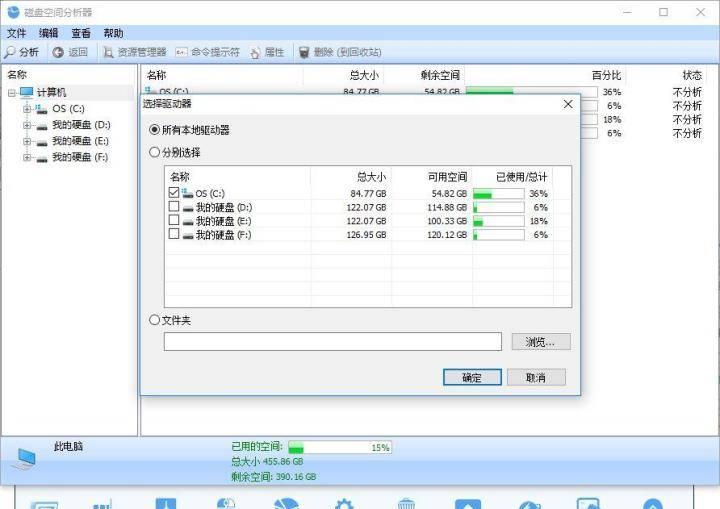
Task: Click the 我的硬盘 (D:) drive icon in tree
Action: [x=42, y=125]
